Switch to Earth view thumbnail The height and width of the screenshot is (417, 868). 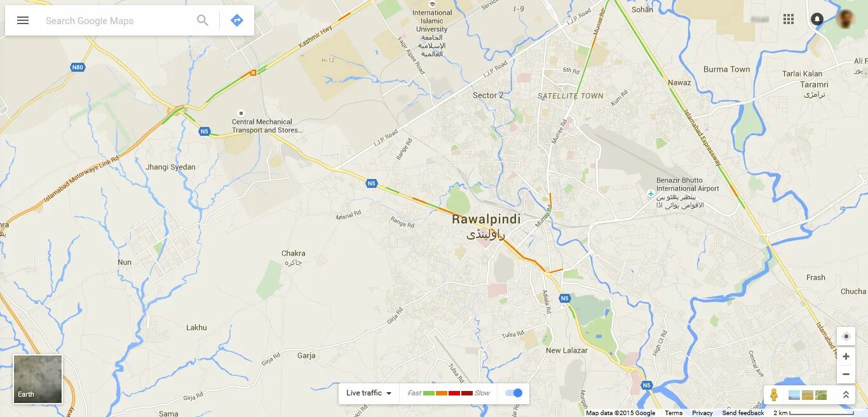38,379
